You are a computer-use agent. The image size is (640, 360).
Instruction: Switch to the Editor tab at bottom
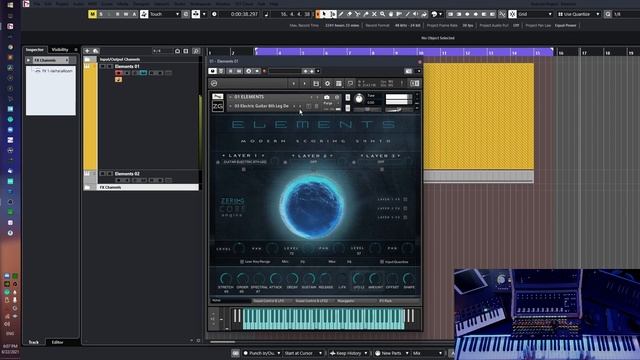(x=58, y=342)
